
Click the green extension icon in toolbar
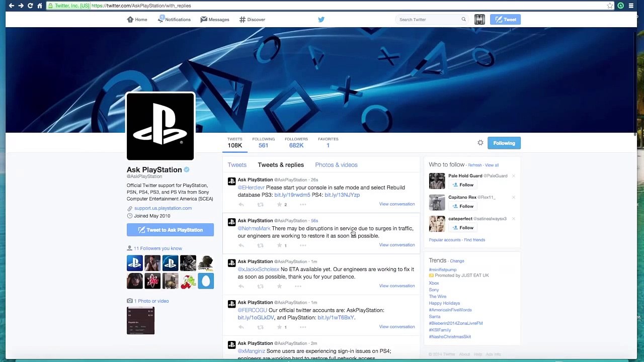pos(621,6)
